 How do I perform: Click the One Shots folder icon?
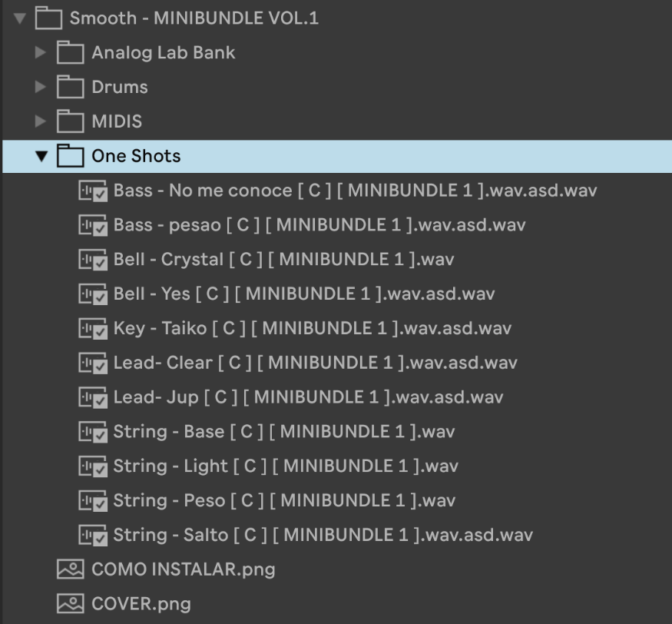coord(71,156)
